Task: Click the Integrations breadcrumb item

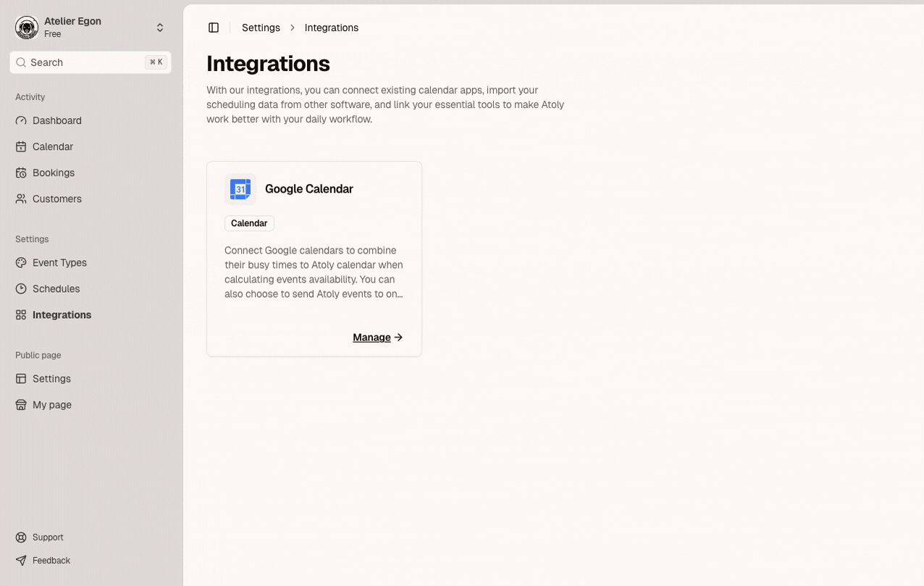Action: [331, 28]
